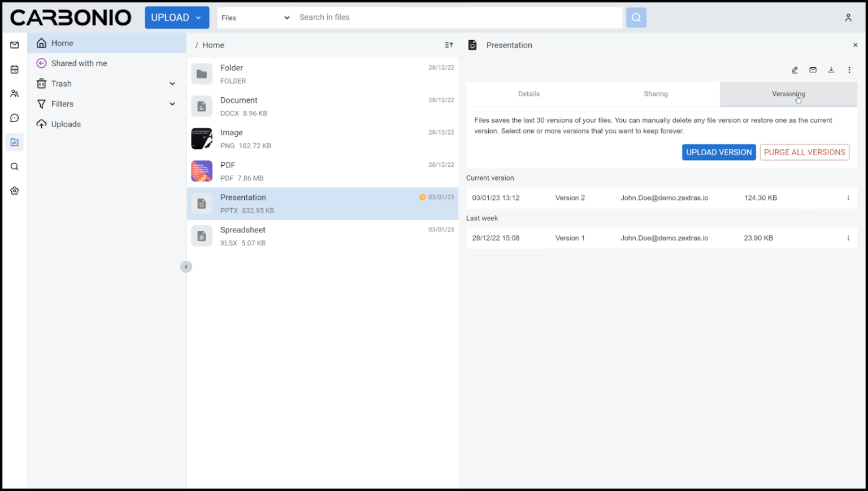Collapse the file list panel arrow
This screenshot has height=491, width=868.
[x=186, y=266]
